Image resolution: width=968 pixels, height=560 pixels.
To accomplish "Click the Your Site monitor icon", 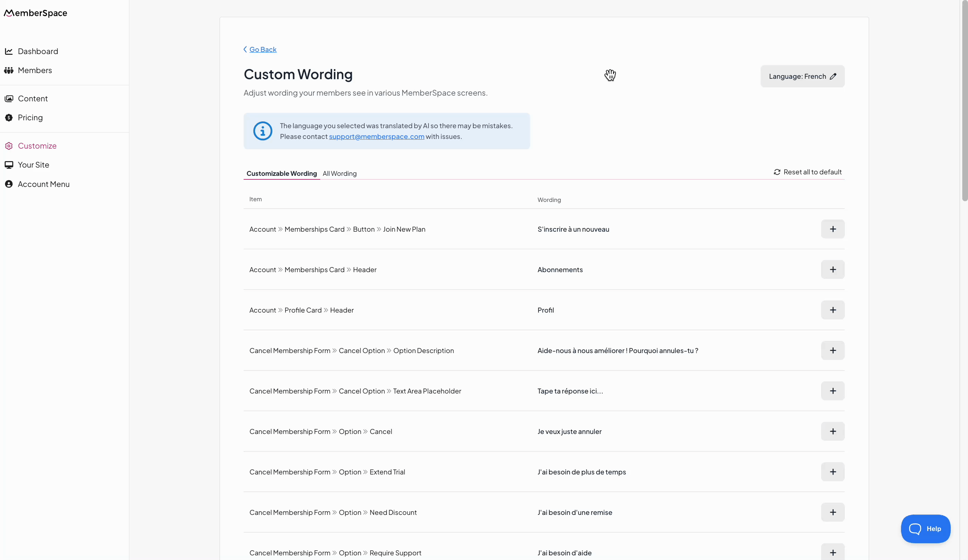I will (9, 165).
